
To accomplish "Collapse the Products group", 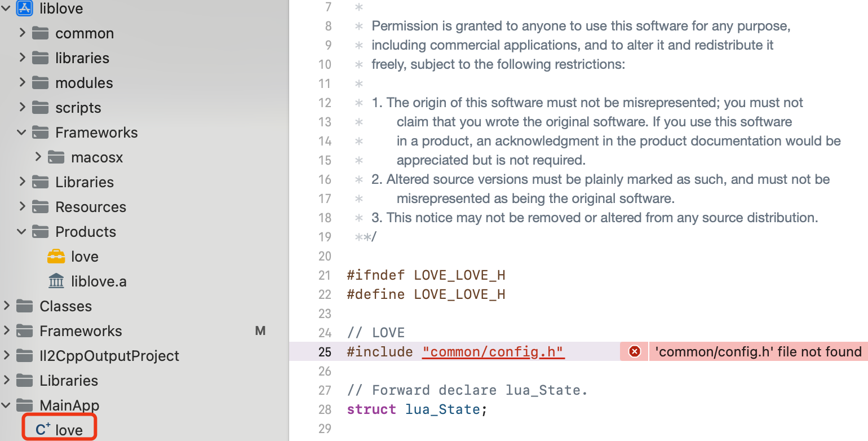I will pos(22,232).
